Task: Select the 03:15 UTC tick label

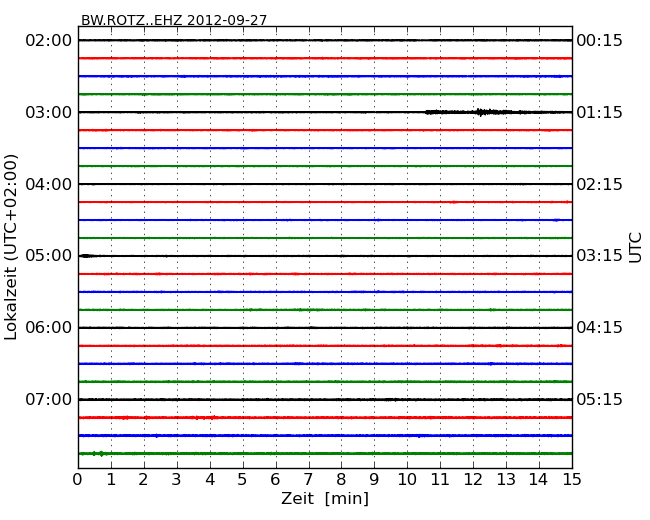Action: coord(599,256)
